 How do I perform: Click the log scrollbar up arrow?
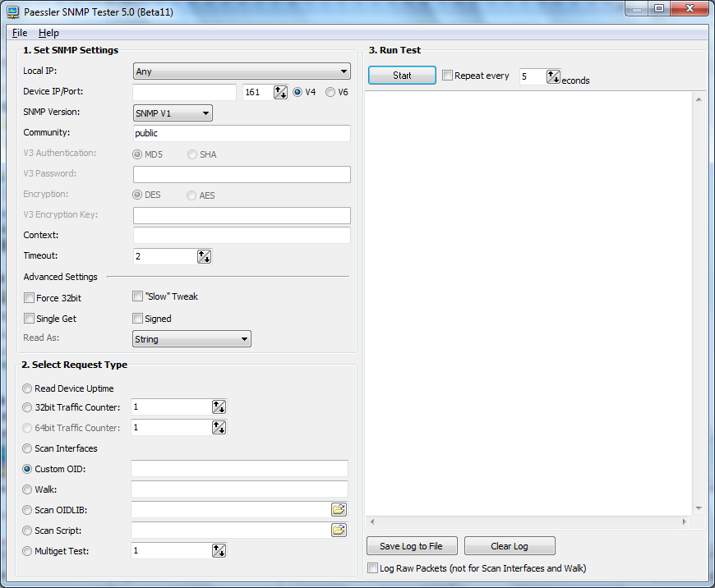tap(699, 99)
